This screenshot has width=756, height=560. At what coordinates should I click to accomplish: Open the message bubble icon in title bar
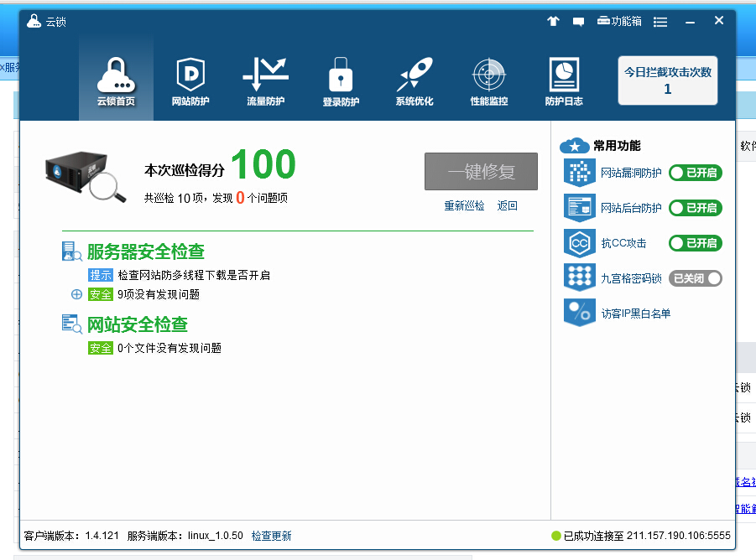[x=579, y=22]
